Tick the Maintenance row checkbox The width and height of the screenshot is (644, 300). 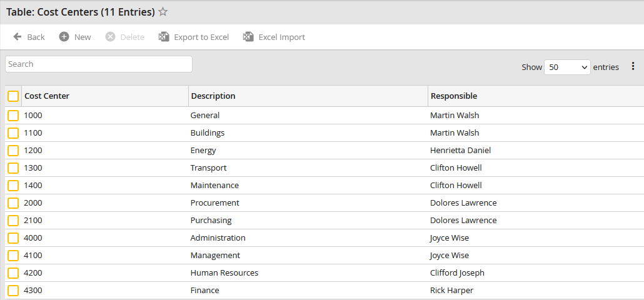coord(13,186)
